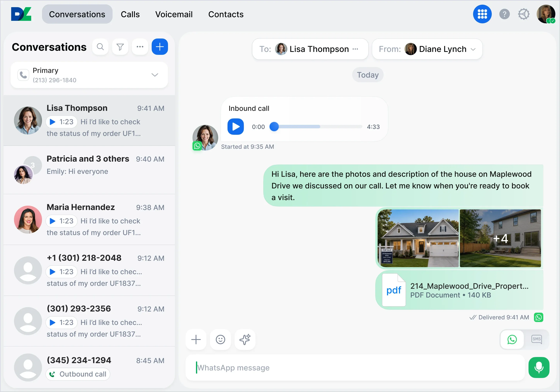The height and width of the screenshot is (392, 560).
Task: Select the Maria Hernandez conversation name
Action: click(81, 207)
